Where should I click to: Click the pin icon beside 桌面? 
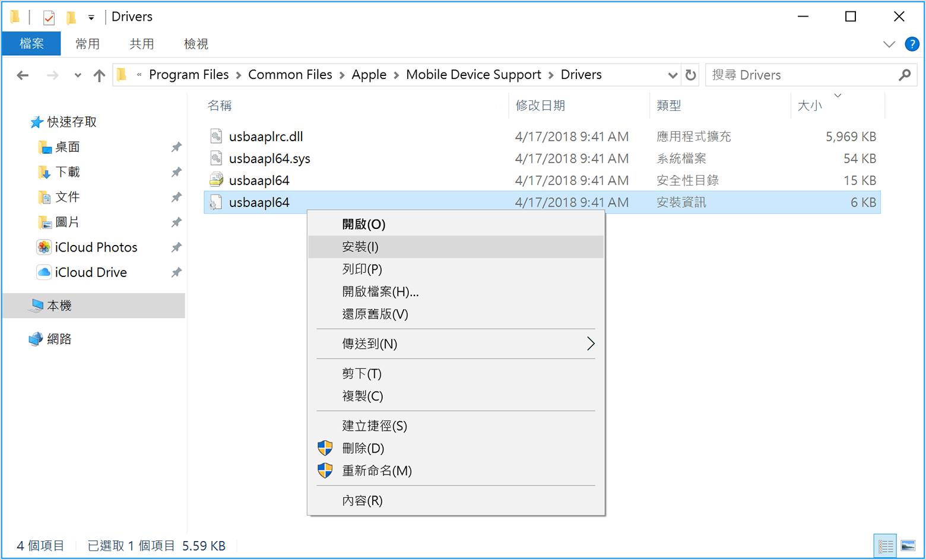click(176, 147)
